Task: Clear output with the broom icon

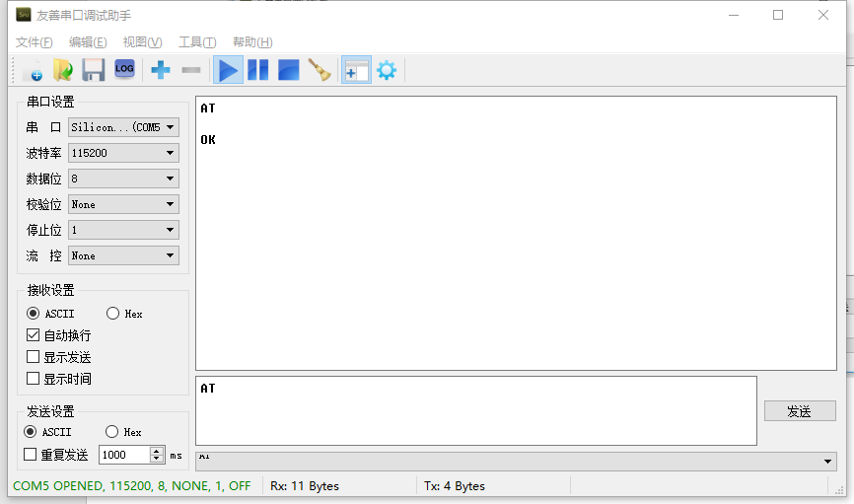Action: tap(319, 70)
